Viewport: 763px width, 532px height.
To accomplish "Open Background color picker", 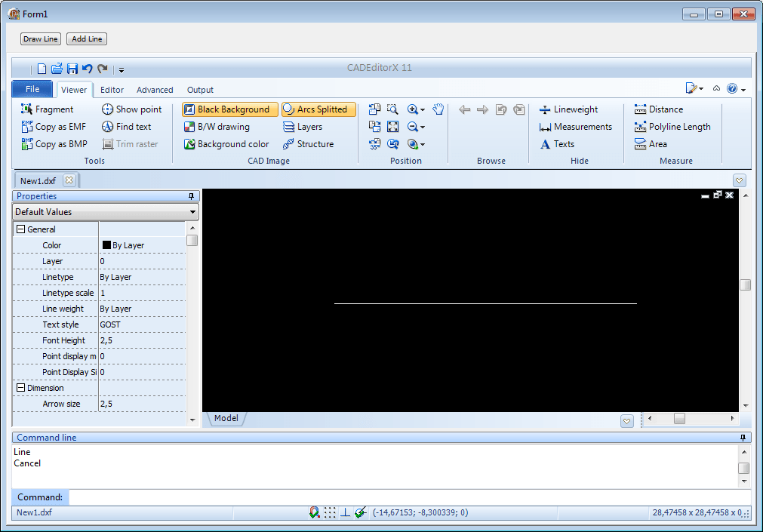I will (x=226, y=144).
